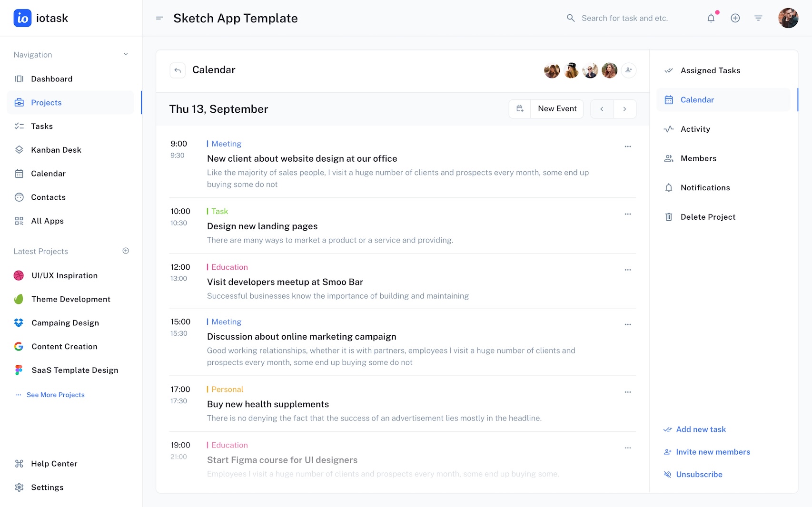
Task: Toggle the sidebar collapse menu icon
Action: tap(159, 18)
